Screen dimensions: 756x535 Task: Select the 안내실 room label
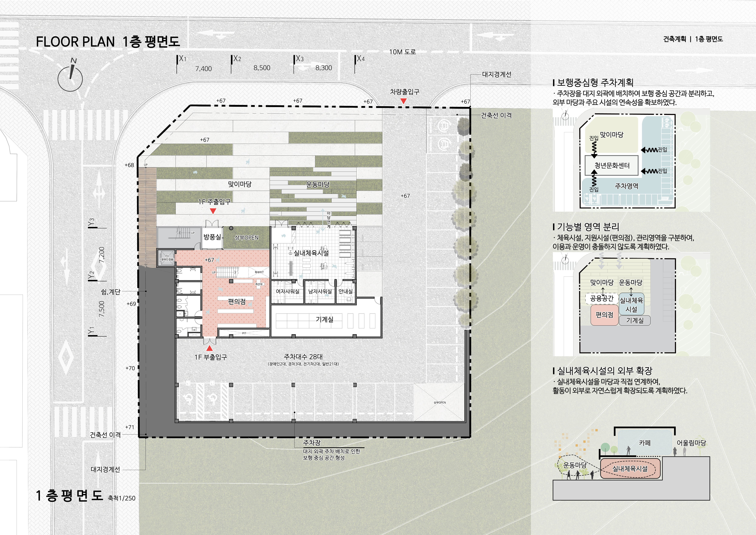[x=345, y=292]
